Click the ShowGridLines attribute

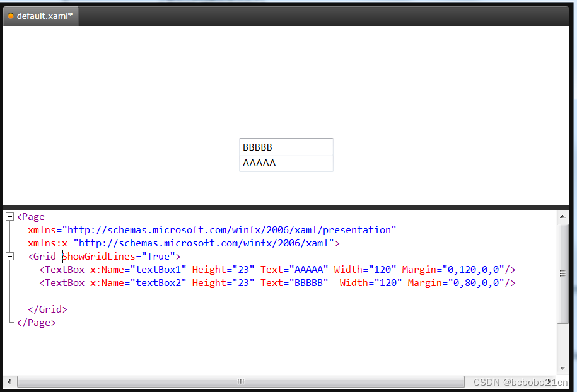click(x=99, y=257)
